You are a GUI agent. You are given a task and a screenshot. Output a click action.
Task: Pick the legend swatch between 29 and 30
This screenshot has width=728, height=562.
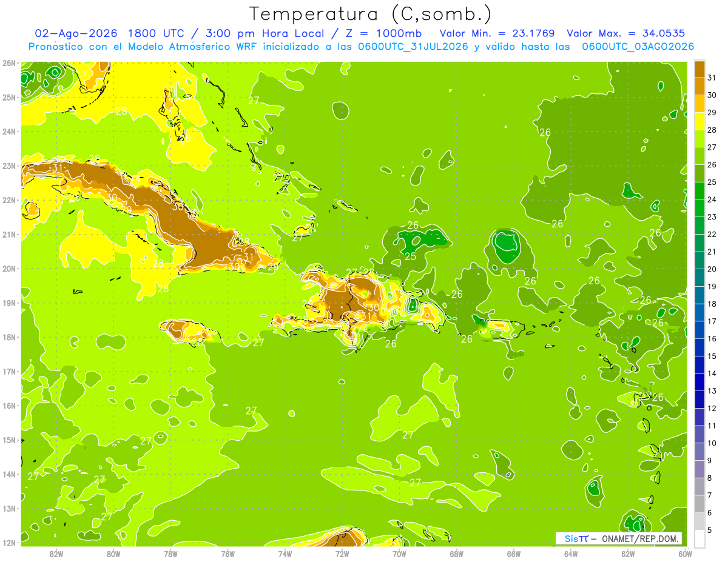click(x=699, y=104)
